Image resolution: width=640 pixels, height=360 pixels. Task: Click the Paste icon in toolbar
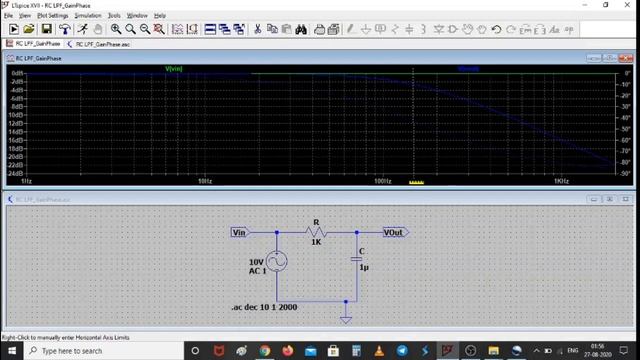click(287, 29)
